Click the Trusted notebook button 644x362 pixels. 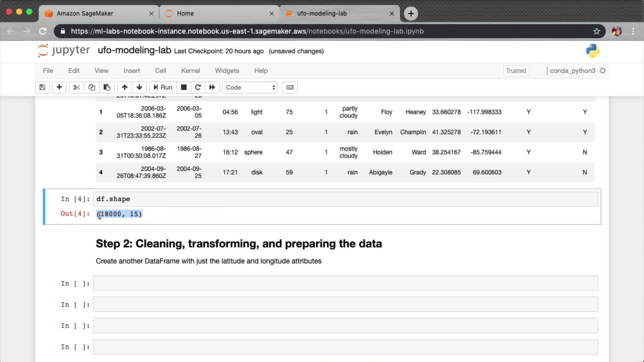pyautogui.click(x=516, y=71)
